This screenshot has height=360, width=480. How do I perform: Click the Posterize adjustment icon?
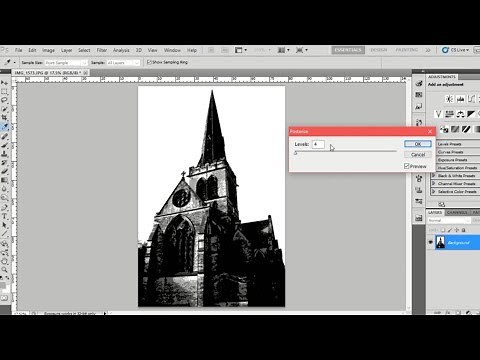click(x=455, y=129)
